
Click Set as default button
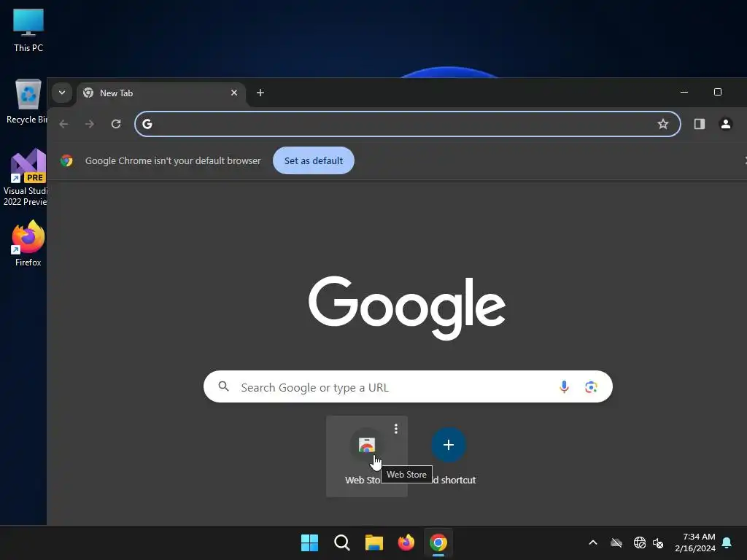pos(314,160)
